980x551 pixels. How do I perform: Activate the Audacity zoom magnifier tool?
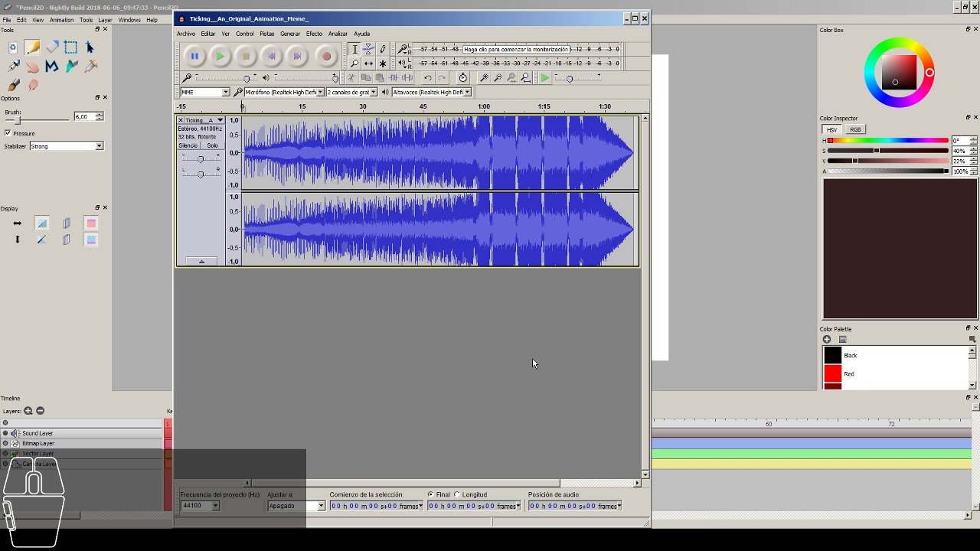[354, 64]
